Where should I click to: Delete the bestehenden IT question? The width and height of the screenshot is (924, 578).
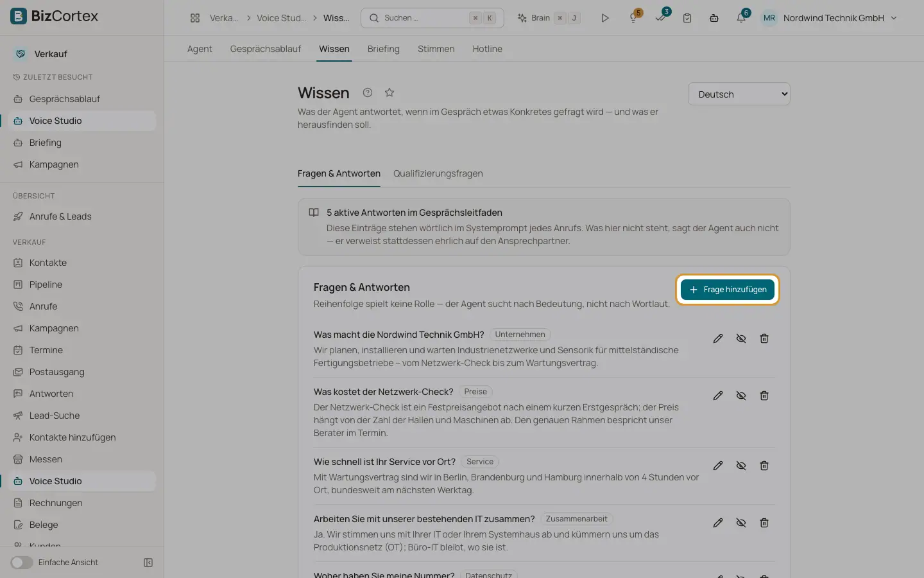(x=764, y=523)
